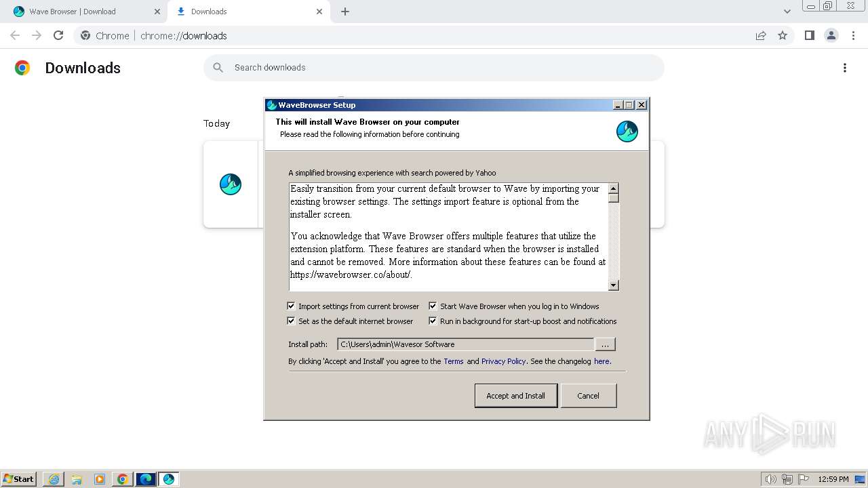Reload the Downloads page
Screen dimensions: 868x488
(x=58, y=35)
